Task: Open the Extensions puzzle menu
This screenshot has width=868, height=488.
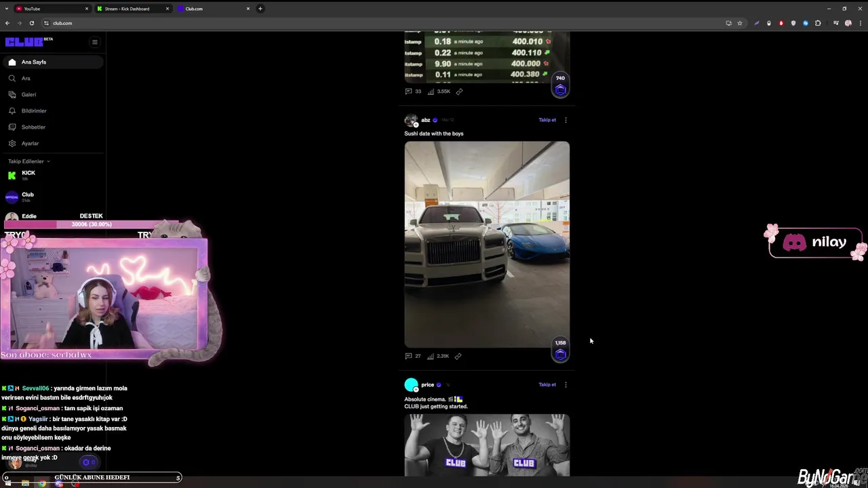Action: pos(818,23)
